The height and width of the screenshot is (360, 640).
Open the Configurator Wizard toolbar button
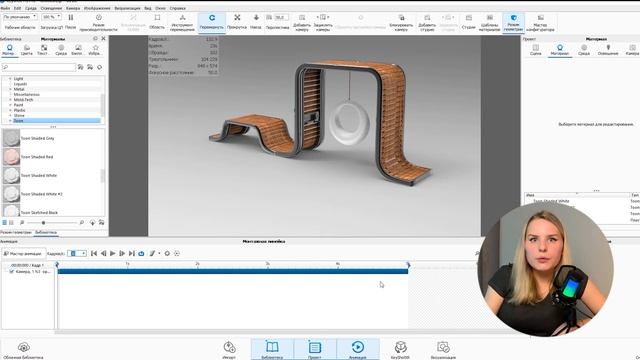[x=540, y=22]
